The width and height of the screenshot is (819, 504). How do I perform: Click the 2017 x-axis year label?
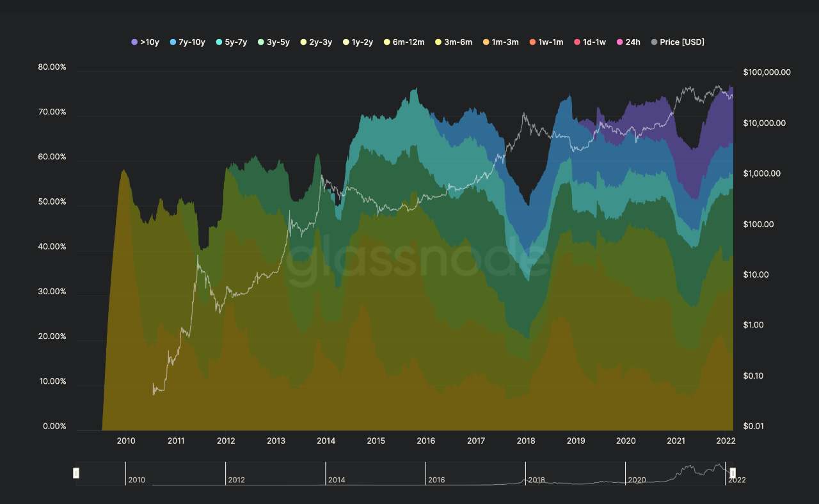[x=476, y=441]
